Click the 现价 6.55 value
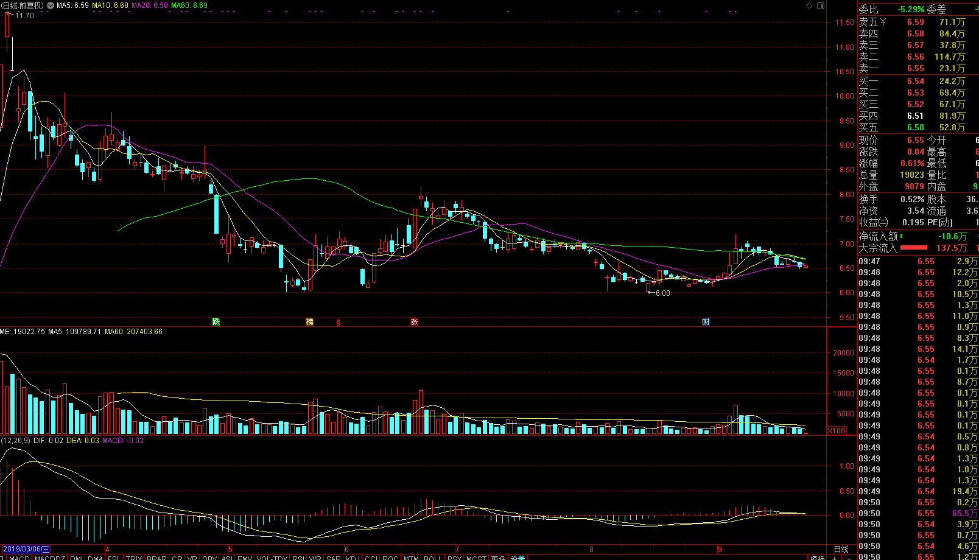Screen dimensions: 979x560 [x=916, y=140]
